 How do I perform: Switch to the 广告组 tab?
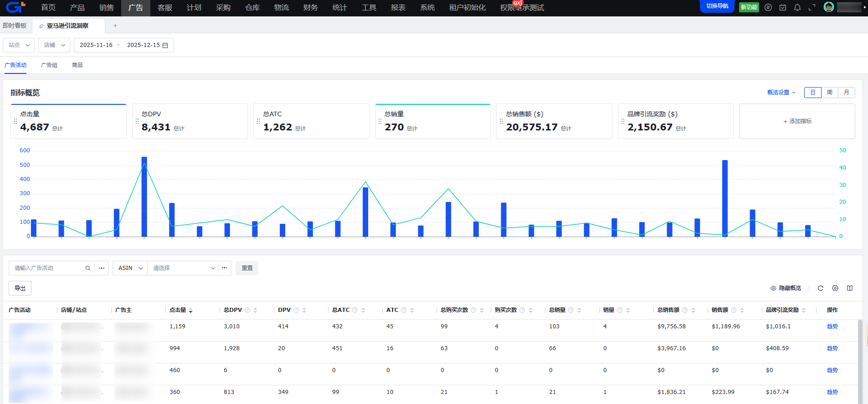point(49,65)
